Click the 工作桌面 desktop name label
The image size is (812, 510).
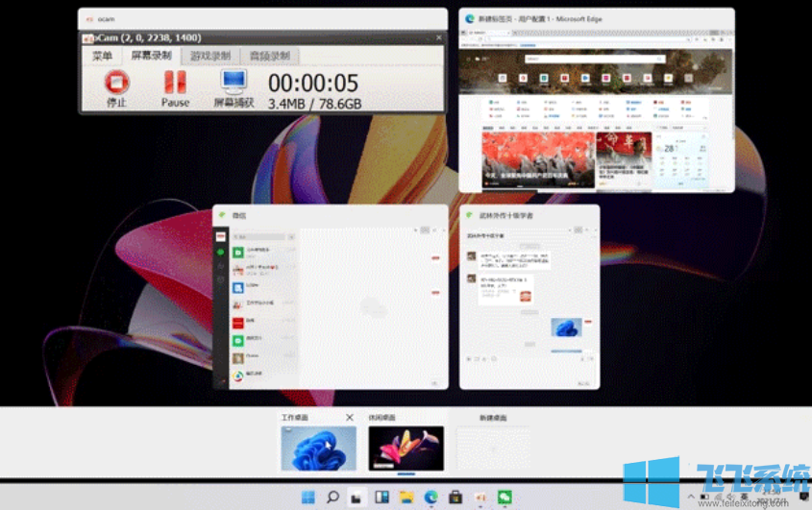pos(295,418)
